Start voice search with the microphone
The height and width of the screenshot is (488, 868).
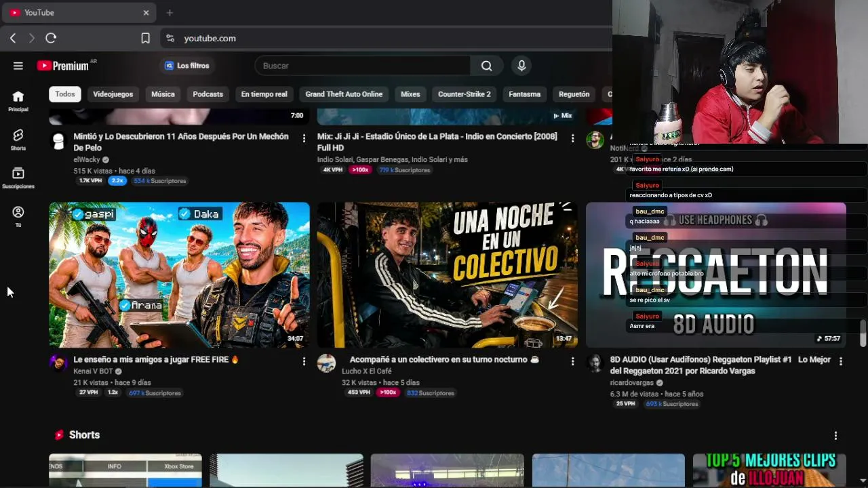521,66
